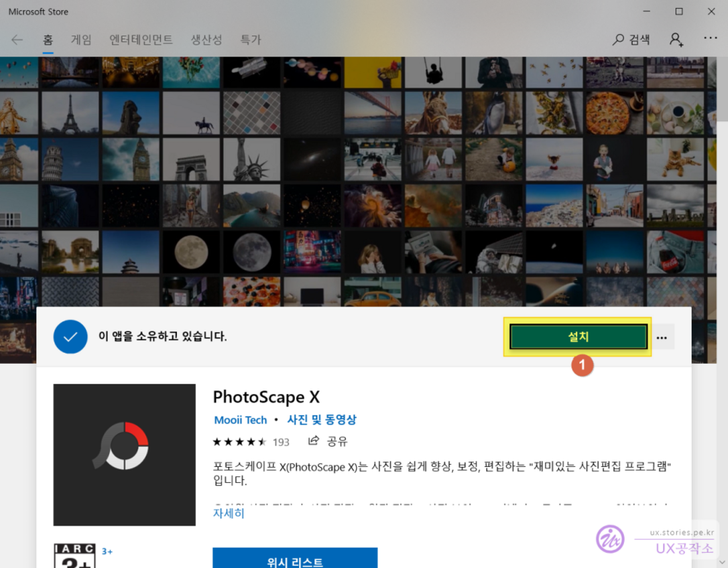Click the share icon next to 공유
This screenshot has width=728, height=568.
click(x=313, y=441)
